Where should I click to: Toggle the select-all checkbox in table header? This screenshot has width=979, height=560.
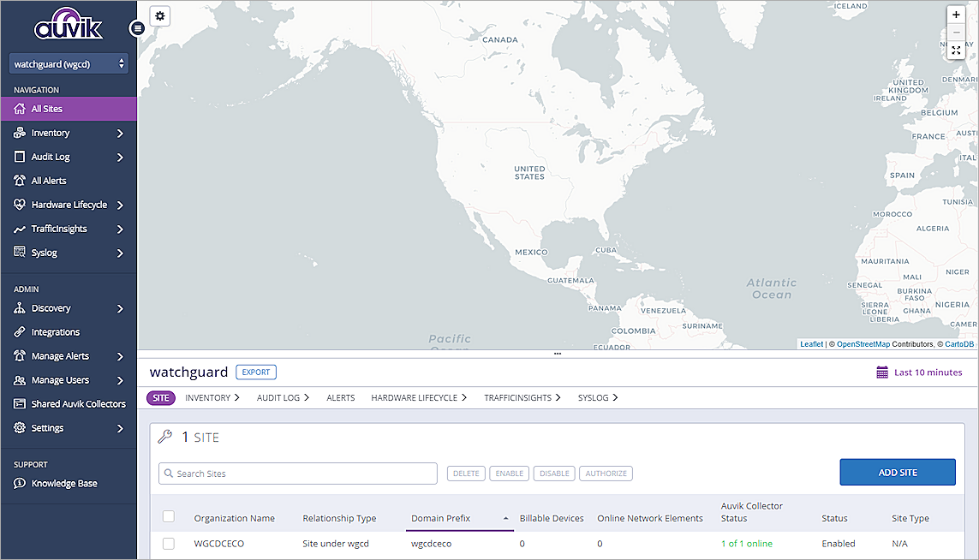point(169,516)
